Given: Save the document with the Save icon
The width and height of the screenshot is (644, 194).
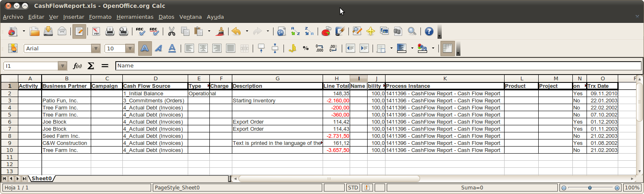Looking at the screenshot, I should pos(48,31).
